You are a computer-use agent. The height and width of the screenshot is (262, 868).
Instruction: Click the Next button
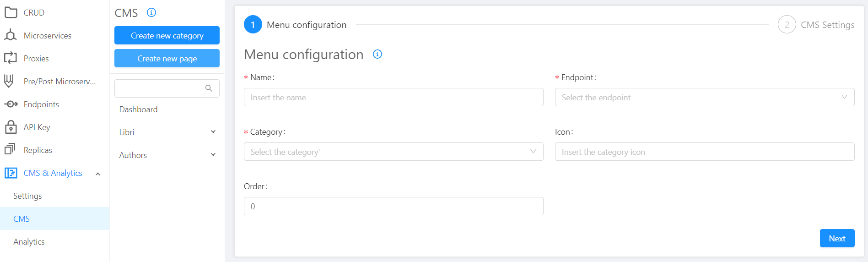837,238
